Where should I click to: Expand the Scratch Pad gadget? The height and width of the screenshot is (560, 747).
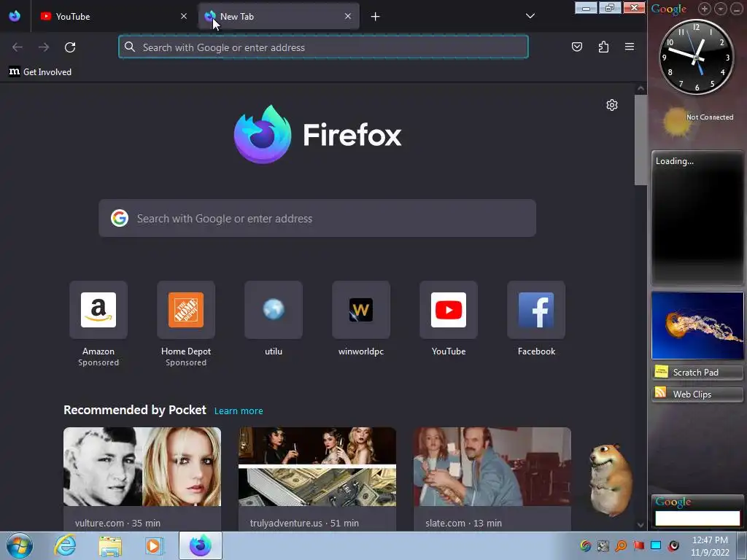tap(697, 372)
